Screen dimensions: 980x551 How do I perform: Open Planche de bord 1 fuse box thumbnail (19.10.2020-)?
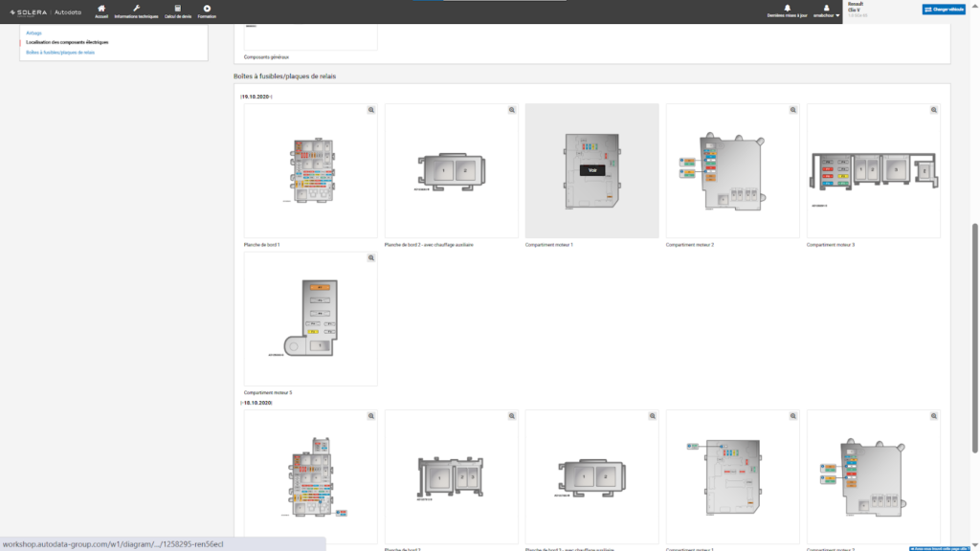pyautogui.click(x=311, y=170)
